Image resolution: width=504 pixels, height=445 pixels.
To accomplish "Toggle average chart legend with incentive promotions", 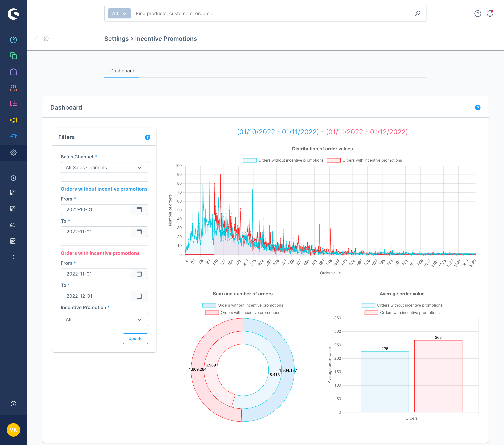I will tap(402, 313).
